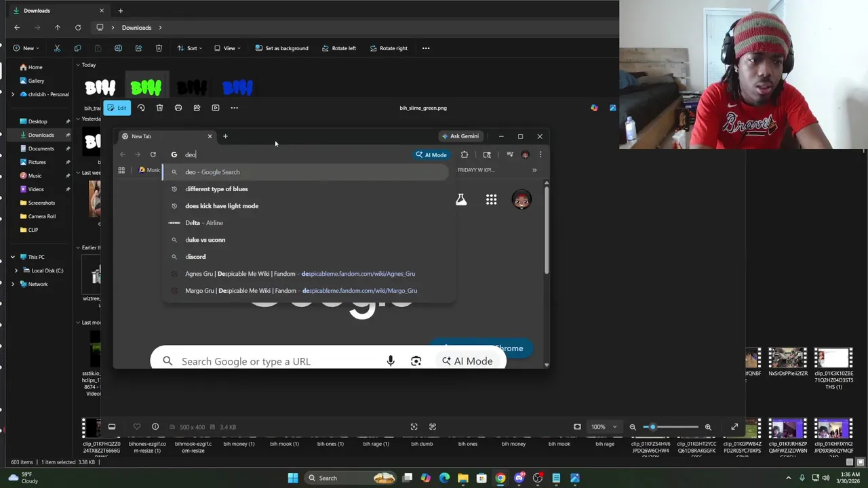Enter full screen in Photos viewer
868x488 pixels.
(734, 426)
